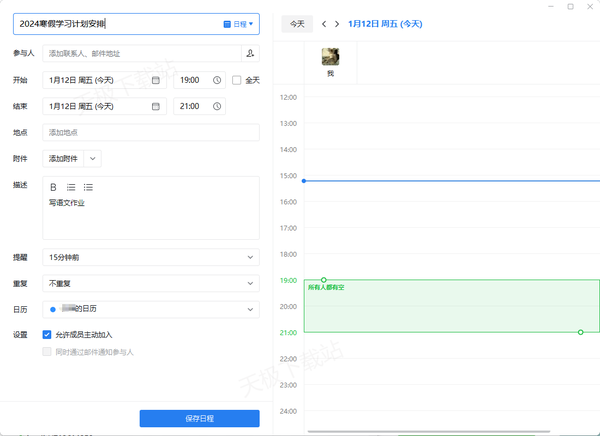Expand the 添加附件 arrow menu
Image resolution: width=600 pixels, height=436 pixels.
tap(93, 158)
